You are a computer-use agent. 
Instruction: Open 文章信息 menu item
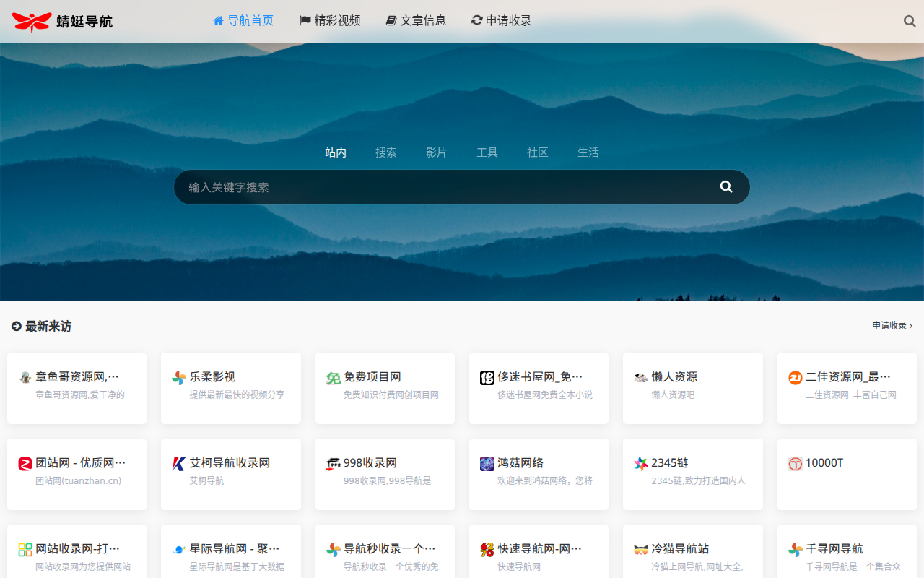416,21
